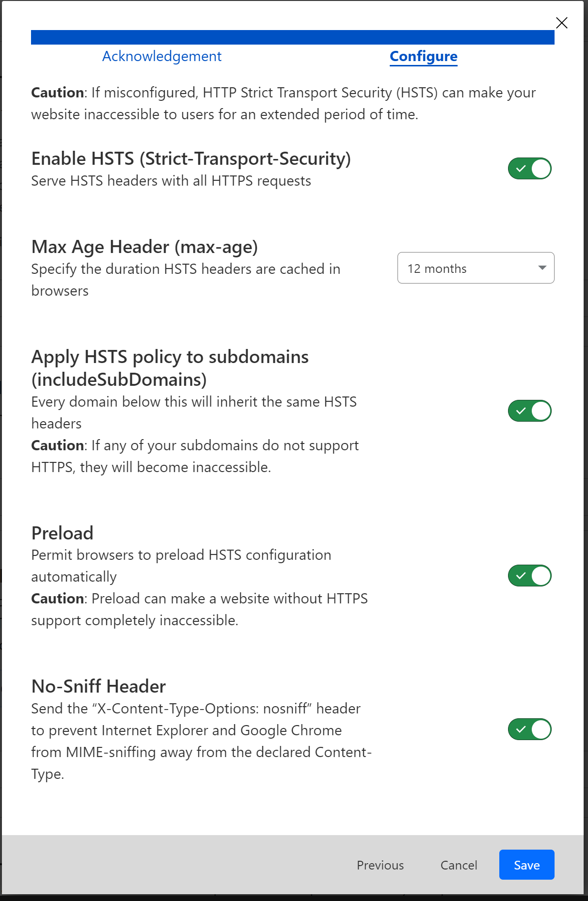Disable the Enable HSTS toggle
Image resolution: width=588 pixels, height=901 pixels.
(x=529, y=169)
